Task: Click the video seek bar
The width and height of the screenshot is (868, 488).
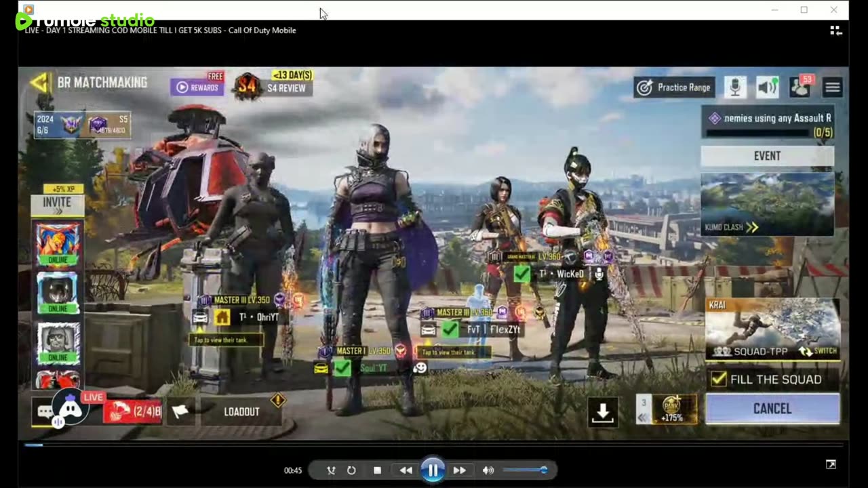Action: point(434,445)
